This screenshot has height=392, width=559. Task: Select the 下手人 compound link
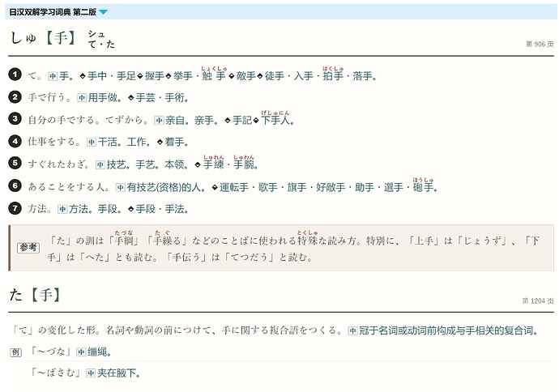275,120
